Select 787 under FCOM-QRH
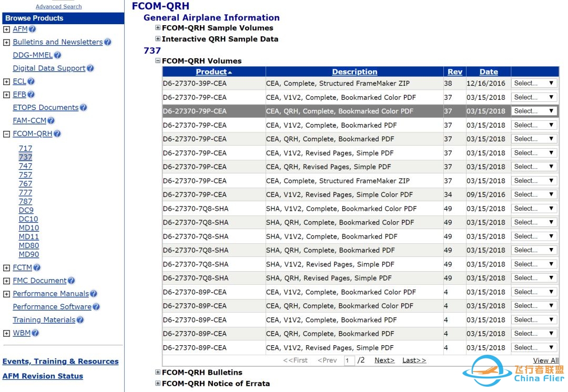This screenshot has height=392, width=568. click(25, 201)
